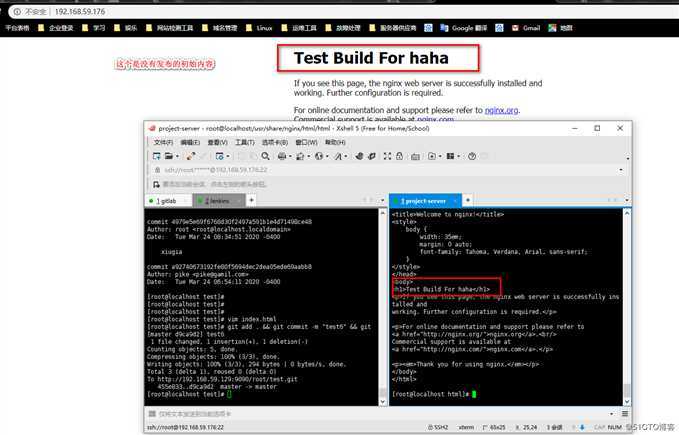679x435 pixels.
Task: Click the font icon in Xshell toolbar
Action: tap(338, 156)
